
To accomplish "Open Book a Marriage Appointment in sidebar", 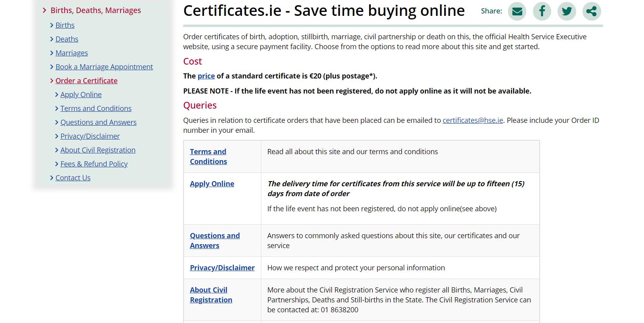I will [104, 67].
